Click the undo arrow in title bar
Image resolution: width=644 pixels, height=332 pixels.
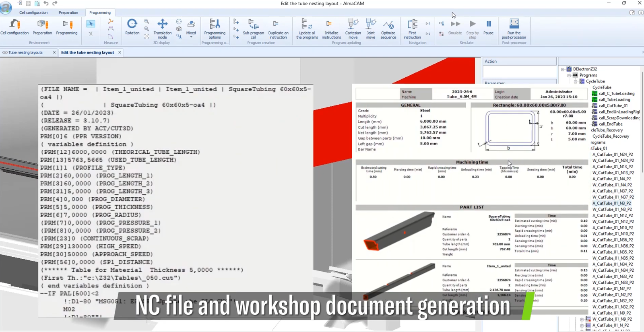[46, 3]
